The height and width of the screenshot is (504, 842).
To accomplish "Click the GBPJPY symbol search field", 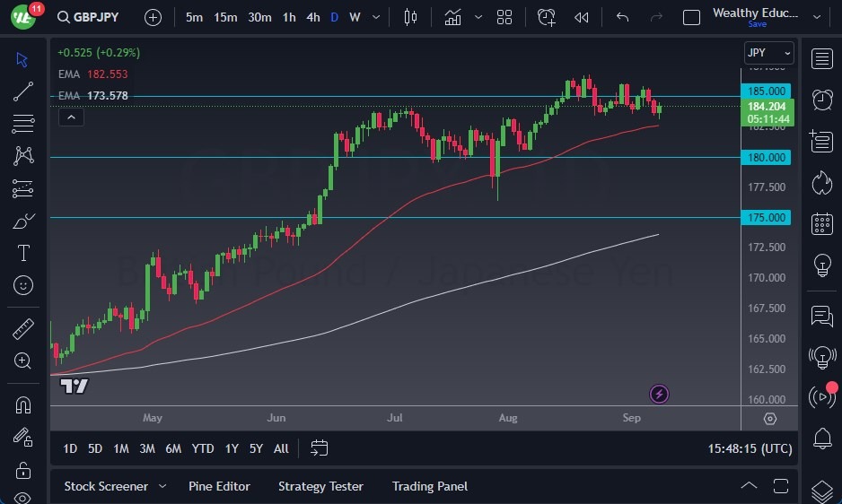I will (97, 17).
